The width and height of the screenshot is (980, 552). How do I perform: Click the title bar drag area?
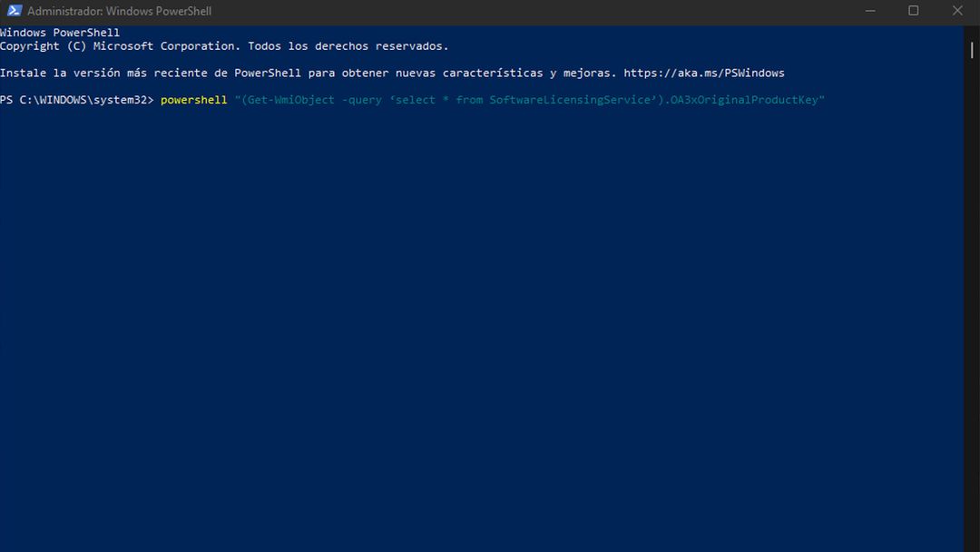[454, 11]
